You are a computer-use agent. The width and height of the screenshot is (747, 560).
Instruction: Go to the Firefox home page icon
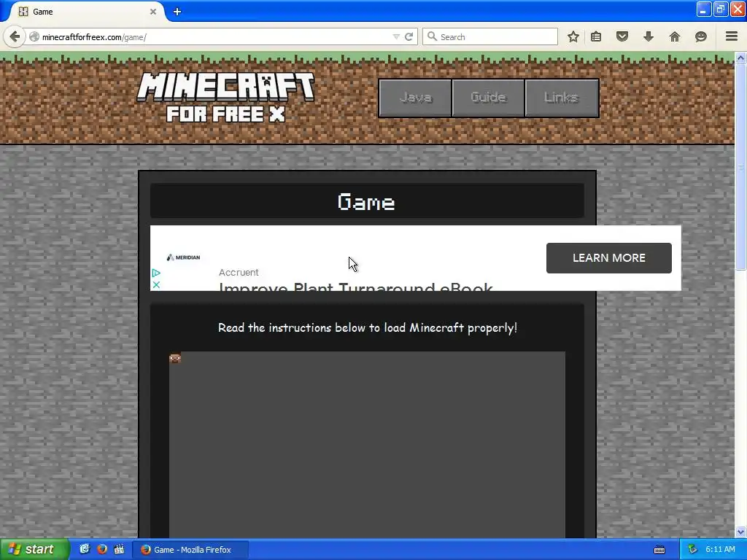675,36
